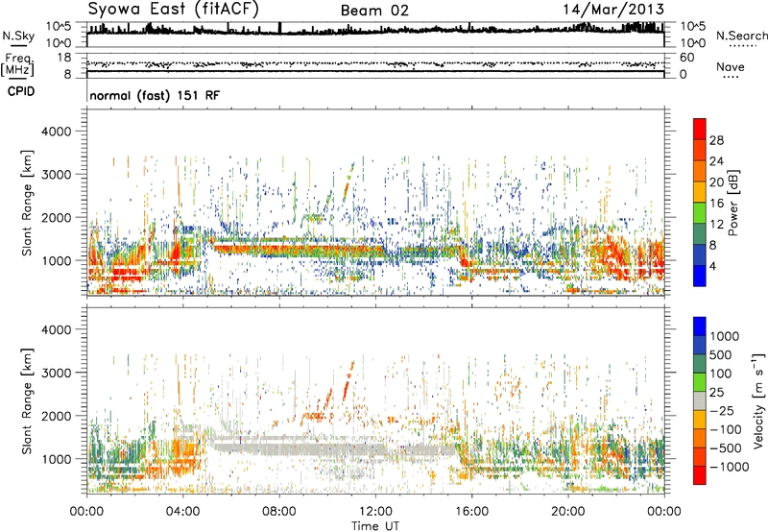Image resolution: width=768 pixels, height=532 pixels.
Task: Click the '60' Nave axis tick
Action: 687,58
